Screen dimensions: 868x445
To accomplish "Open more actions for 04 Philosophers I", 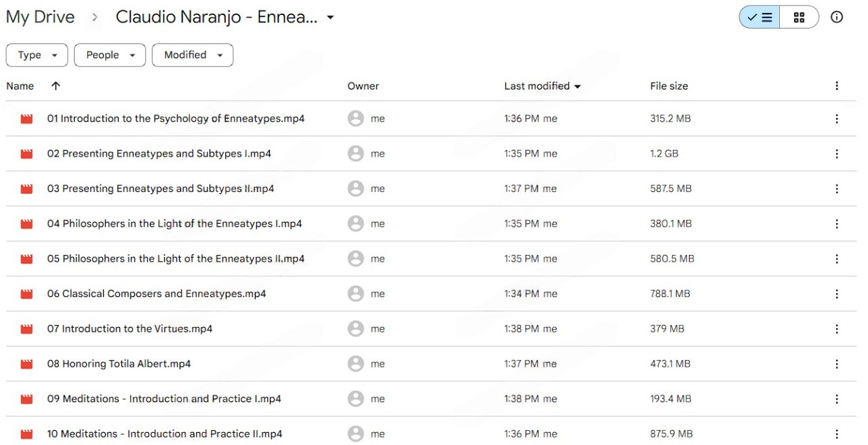I will pyautogui.click(x=837, y=224).
